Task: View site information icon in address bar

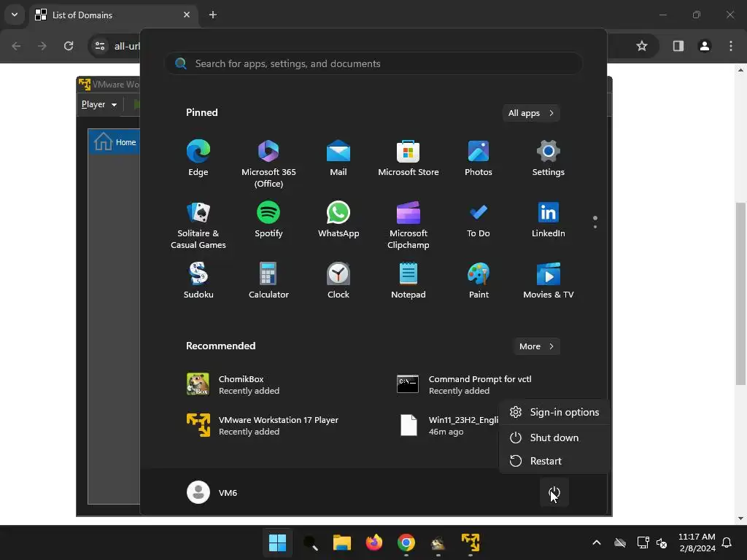Action: tap(100, 46)
